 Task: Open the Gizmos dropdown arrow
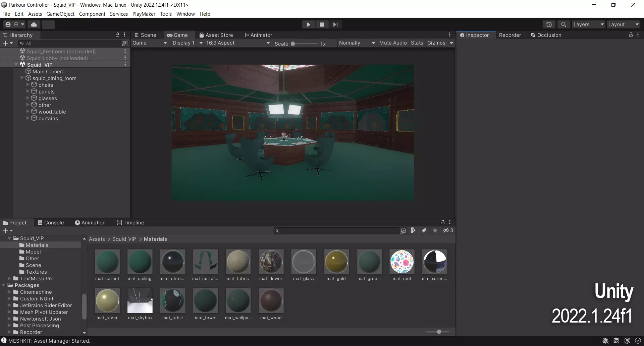coord(451,43)
